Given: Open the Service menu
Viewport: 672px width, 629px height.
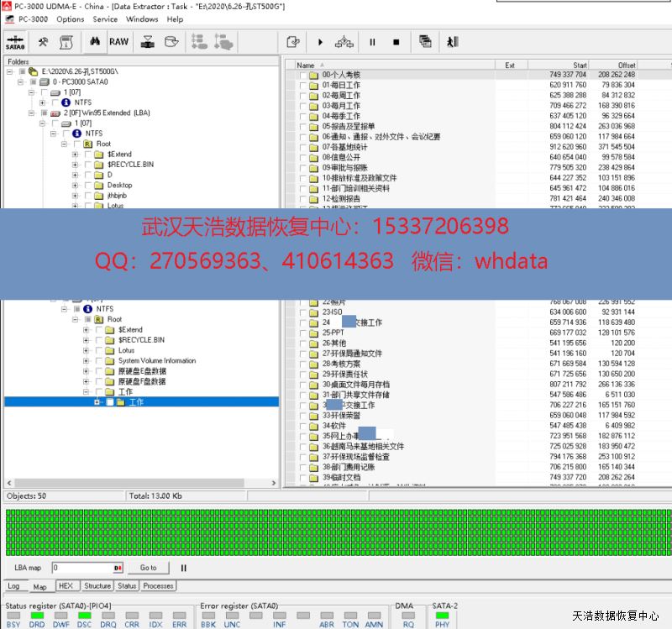Looking at the screenshot, I should click(x=105, y=19).
